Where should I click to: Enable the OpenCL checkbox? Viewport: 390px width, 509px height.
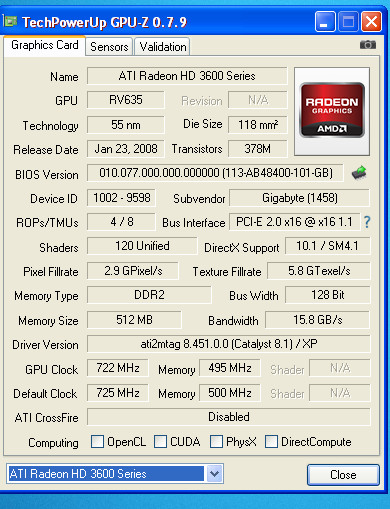click(97, 442)
